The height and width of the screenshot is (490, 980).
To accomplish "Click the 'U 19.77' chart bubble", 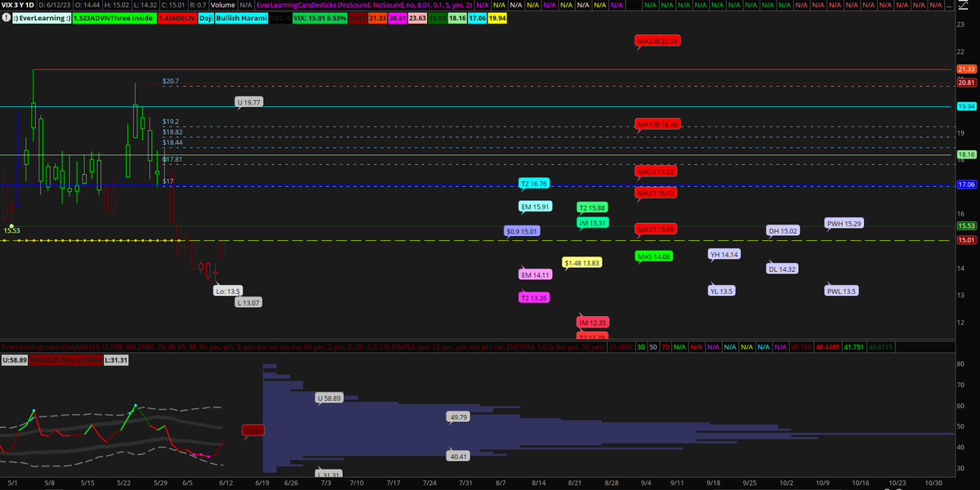I will pos(249,103).
